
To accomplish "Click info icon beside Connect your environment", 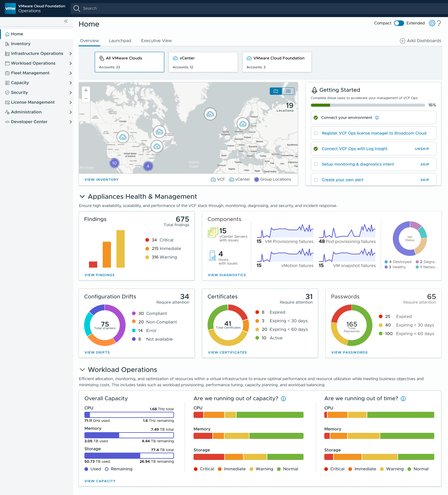I will 377,118.
